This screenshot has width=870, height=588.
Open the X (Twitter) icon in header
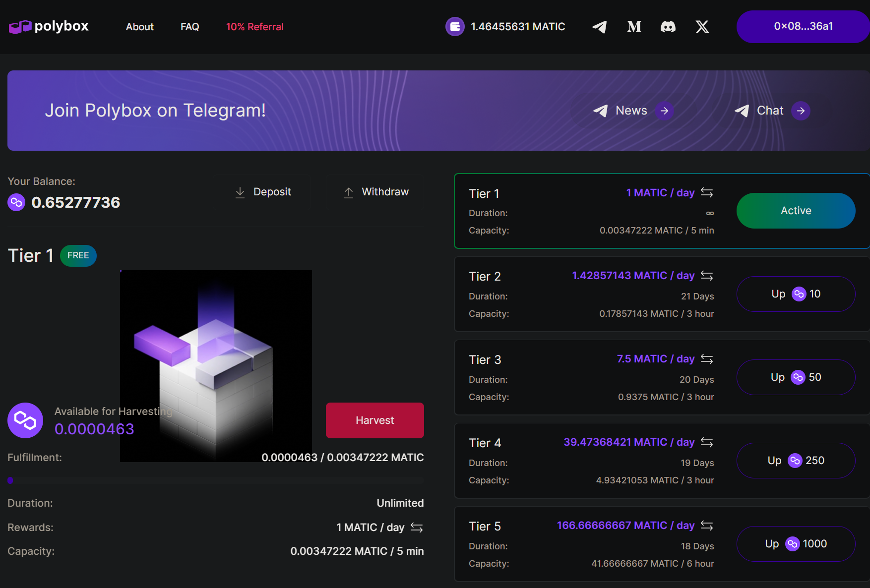tap(702, 27)
